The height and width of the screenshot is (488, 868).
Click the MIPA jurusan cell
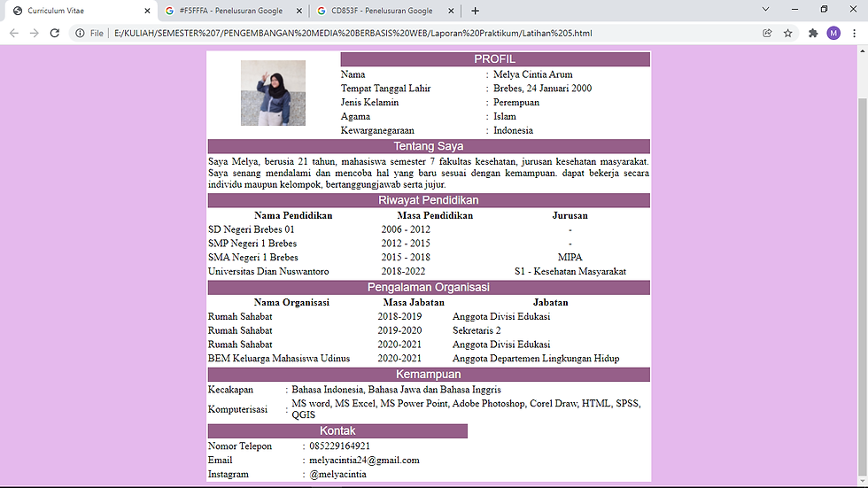570,257
